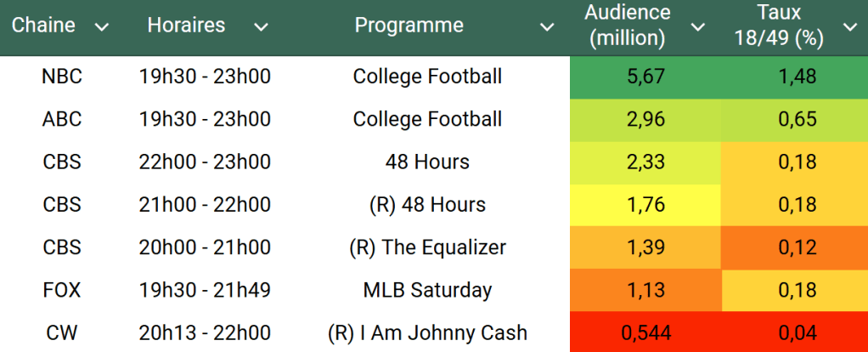
Task: Select the CW channel cell
Action: tap(62, 332)
